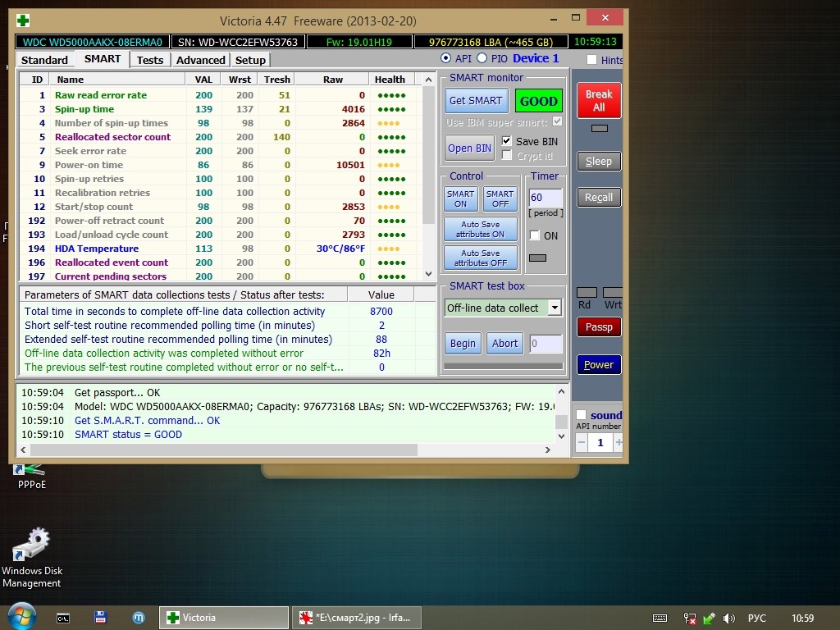Viewport: 840px width, 630px height.
Task: Select the PIO radio button
Action: [x=482, y=58]
